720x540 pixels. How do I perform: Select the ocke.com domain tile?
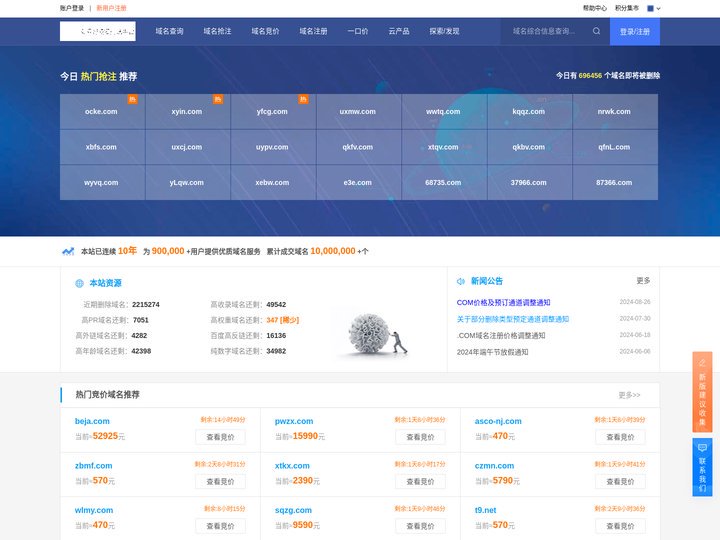point(102,112)
